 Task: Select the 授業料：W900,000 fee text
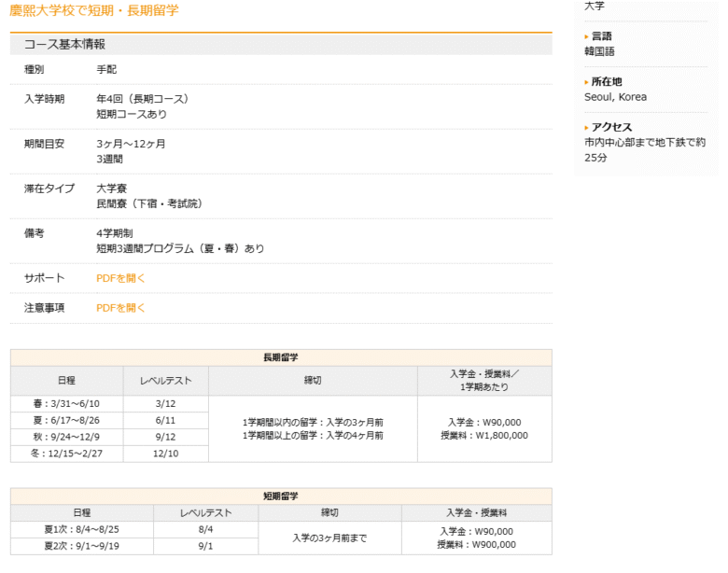476,545
